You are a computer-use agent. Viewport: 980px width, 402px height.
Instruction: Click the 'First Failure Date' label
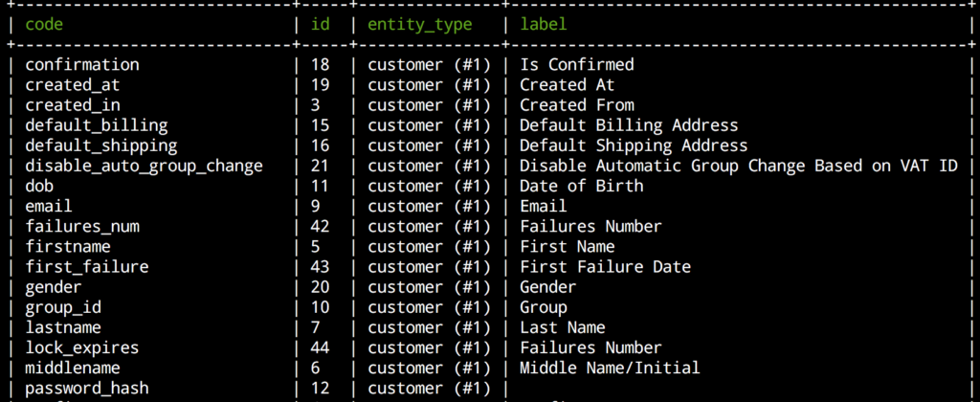(605, 267)
